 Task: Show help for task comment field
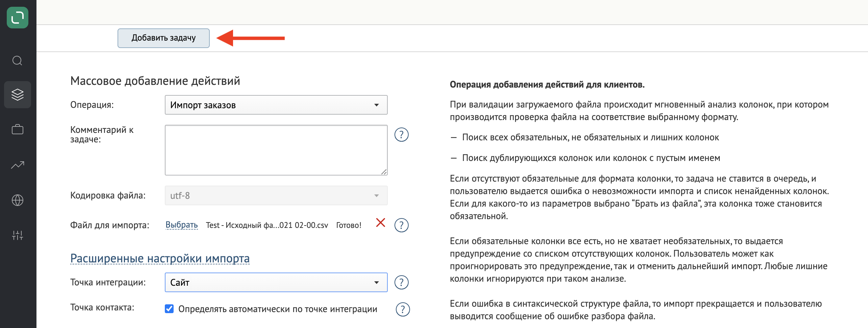(402, 135)
